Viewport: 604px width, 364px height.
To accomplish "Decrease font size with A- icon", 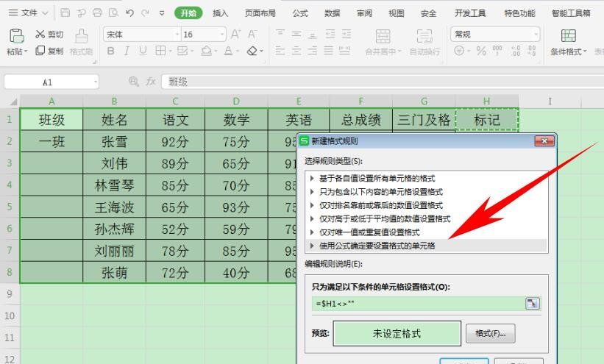I will coord(252,35).
